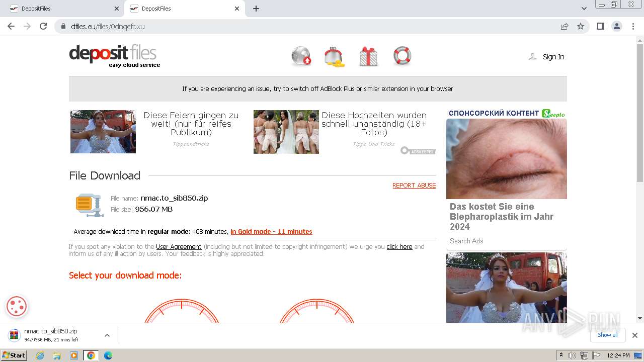Show hidden system tray icons

[x=561, y=355]
